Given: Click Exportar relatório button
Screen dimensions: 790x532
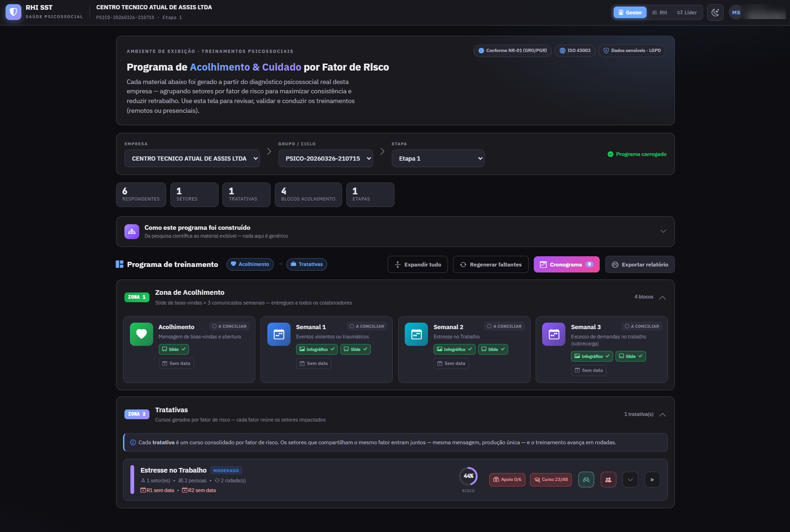Looking at the screenshot, I should [640, 265].
